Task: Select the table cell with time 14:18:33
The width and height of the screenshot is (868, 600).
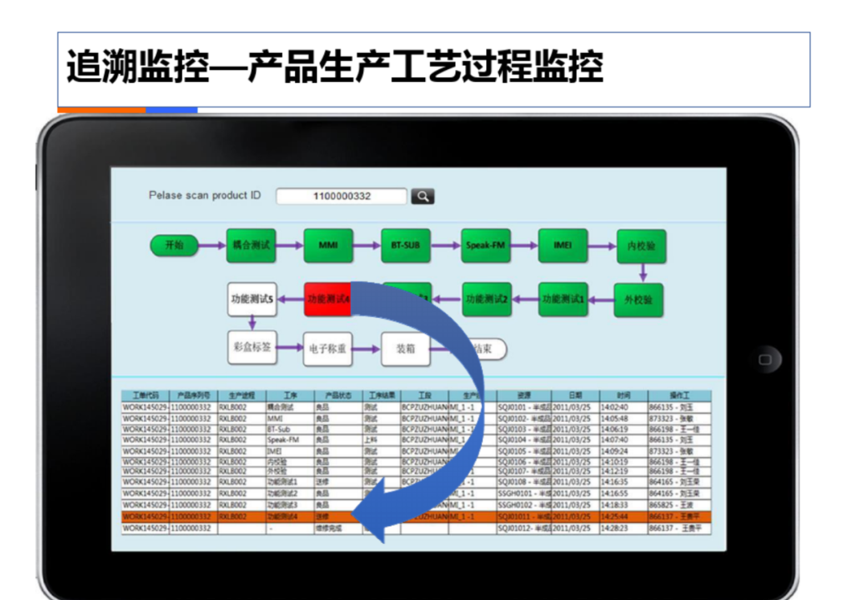Action: 624,505
